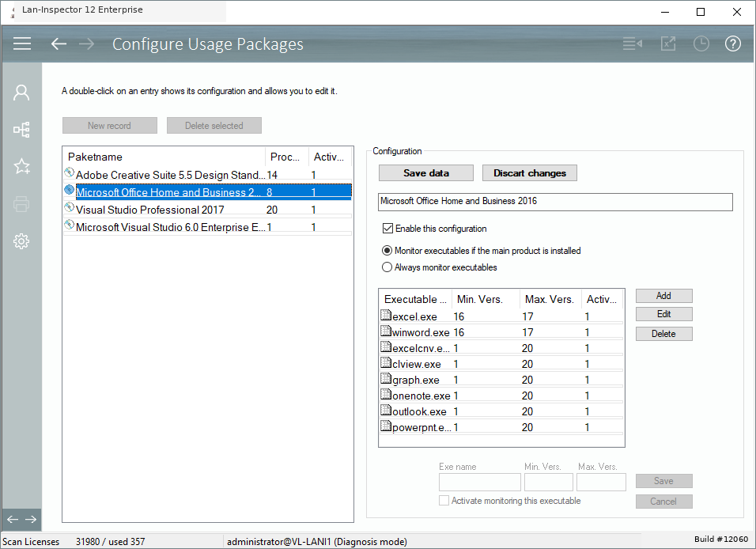This screenshot has width=756, height=549.
Task: Click the package name text field
Action: click(555, 202)
